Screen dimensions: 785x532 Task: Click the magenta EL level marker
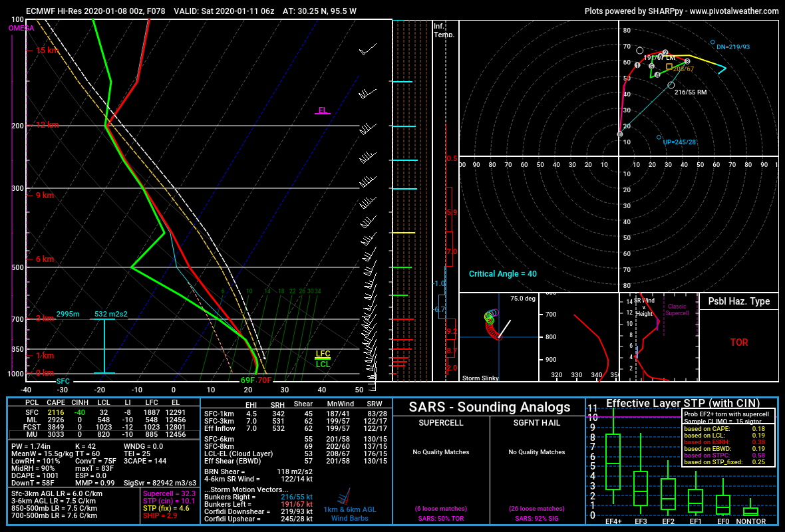pos(323,110)
